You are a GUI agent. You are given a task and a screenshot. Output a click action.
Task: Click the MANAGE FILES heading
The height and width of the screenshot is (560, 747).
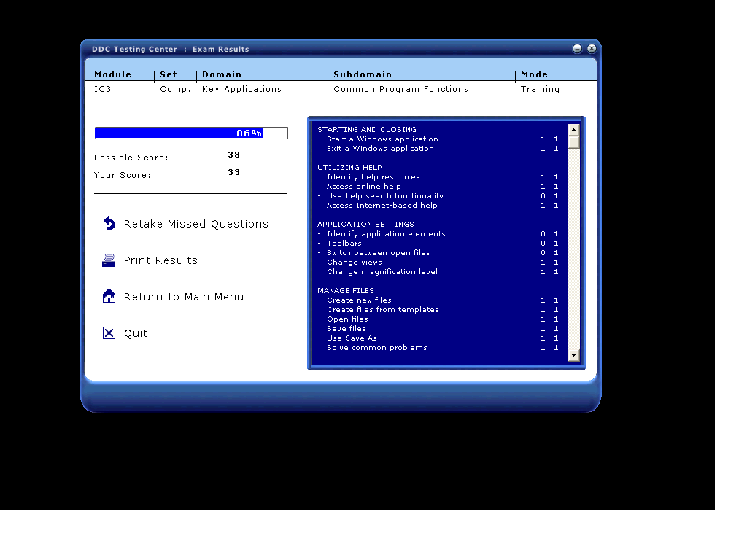click(x=345, y=290)
